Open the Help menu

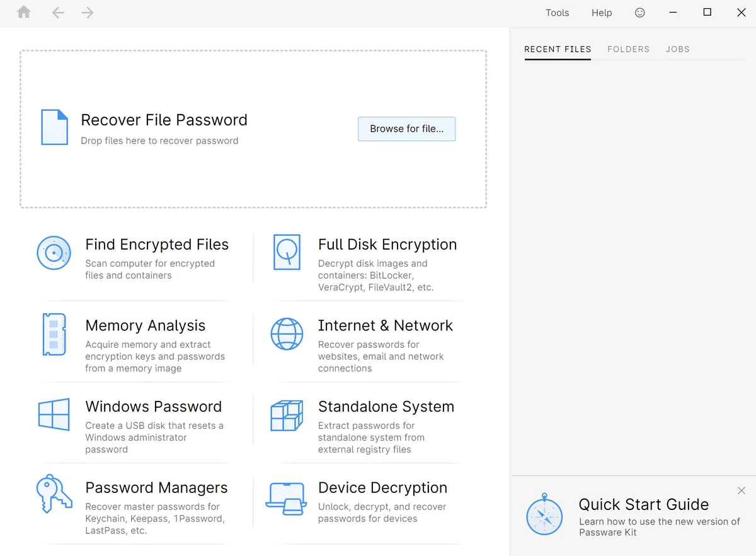point(602,13)
